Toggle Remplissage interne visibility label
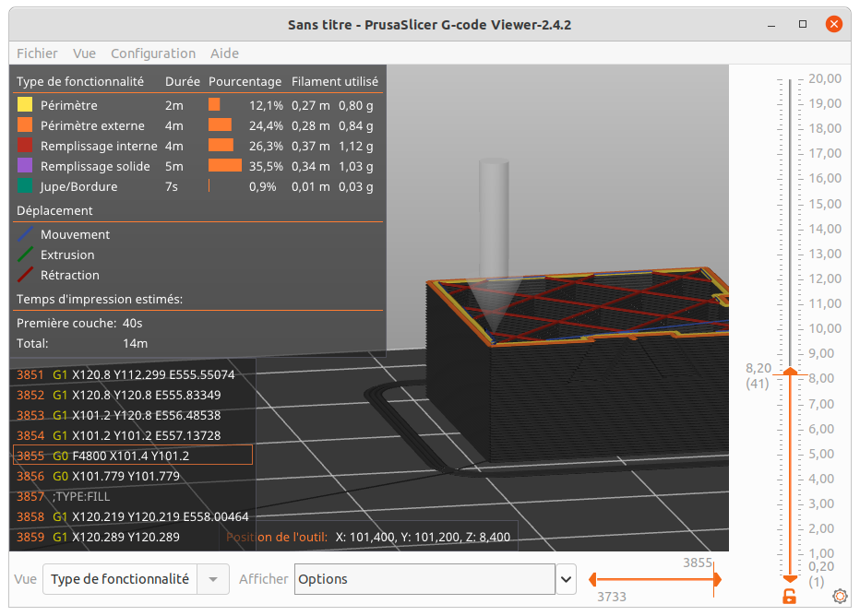 tap(99, 146)
